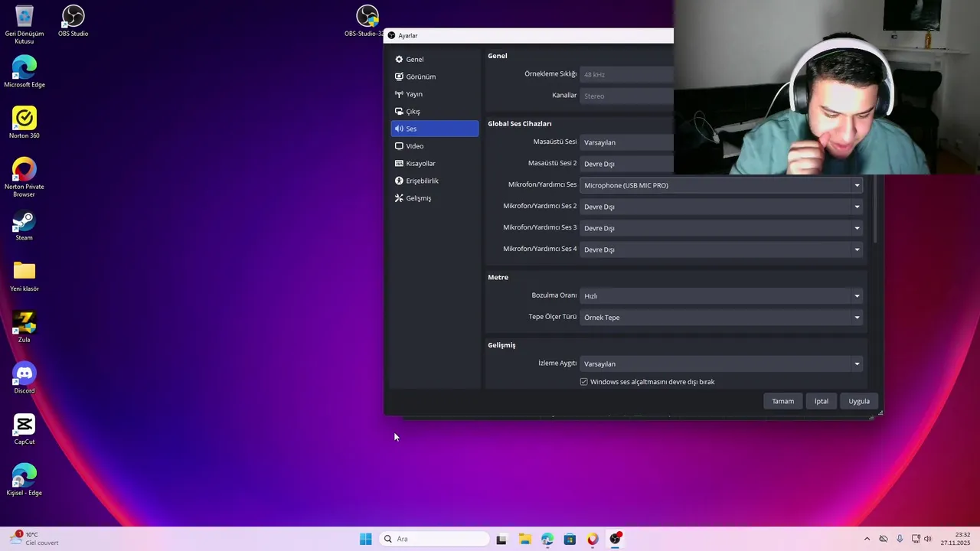The width and height of the screenshot is (980, 551).
Task: Select the Yeni klasör folder on desktop
Action: pos(24,275)
